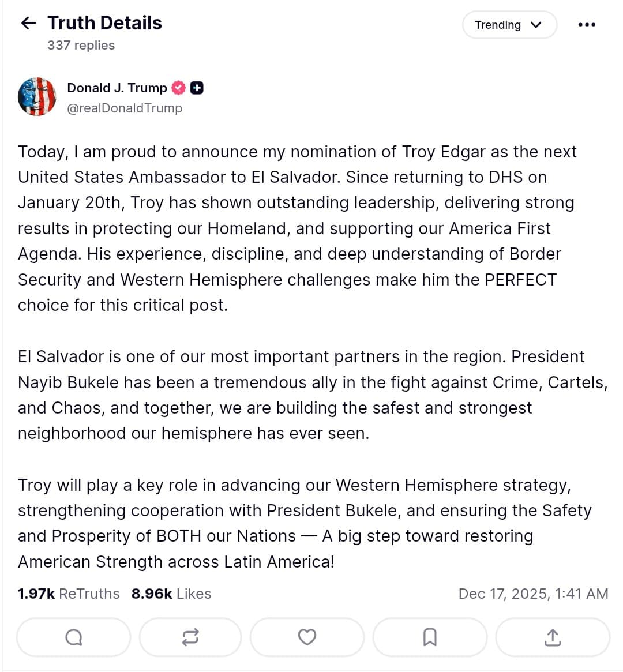623x672 pixels.
Task: Click the Dec 17 timestamp of the post
Action: 534,593
